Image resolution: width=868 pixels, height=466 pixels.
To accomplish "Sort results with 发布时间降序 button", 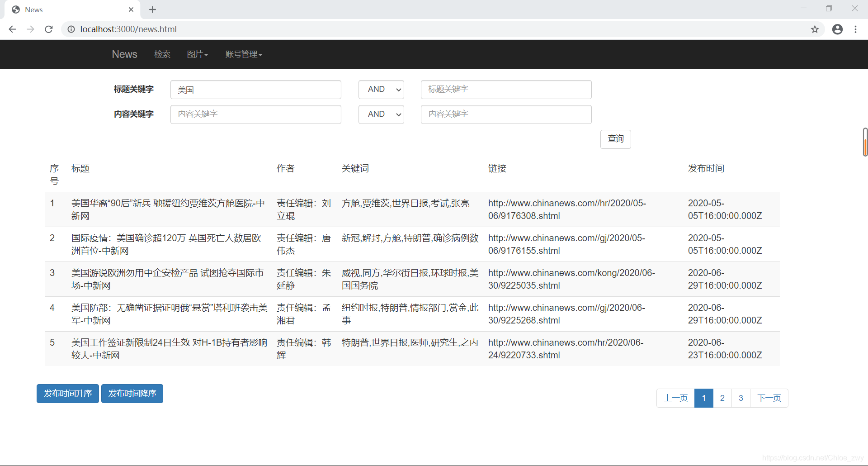I will click(x=132, y=394).
